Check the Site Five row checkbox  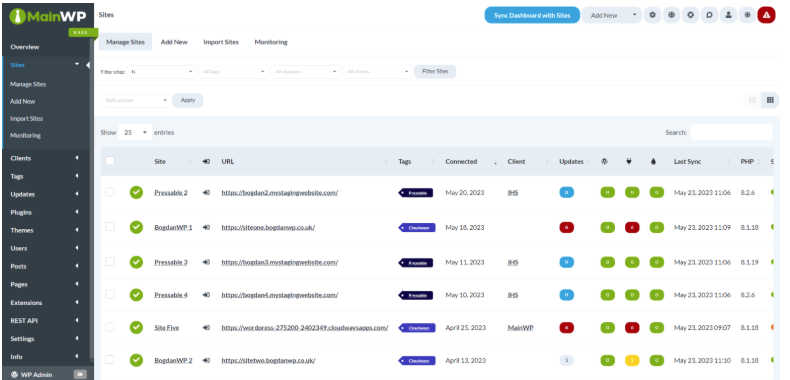point(110,327)
